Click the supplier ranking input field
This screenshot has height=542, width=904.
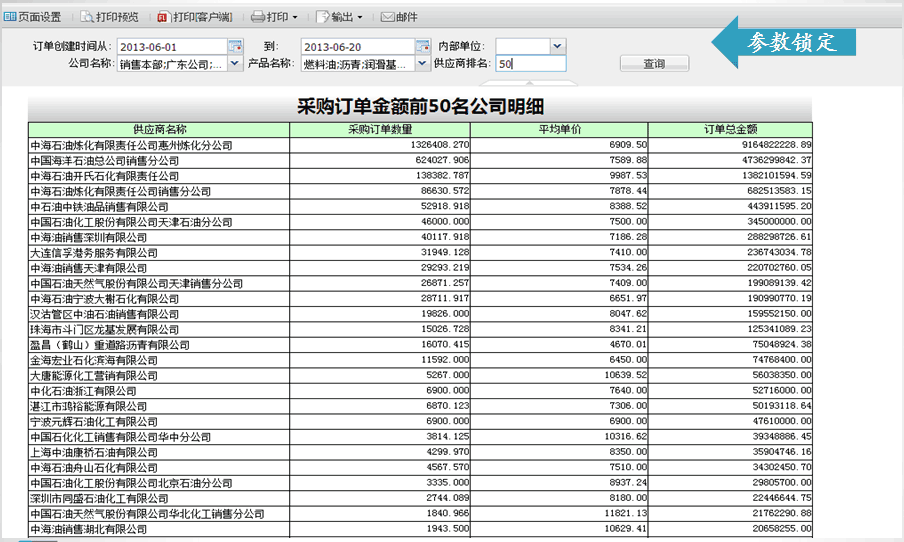coord(531,63)
